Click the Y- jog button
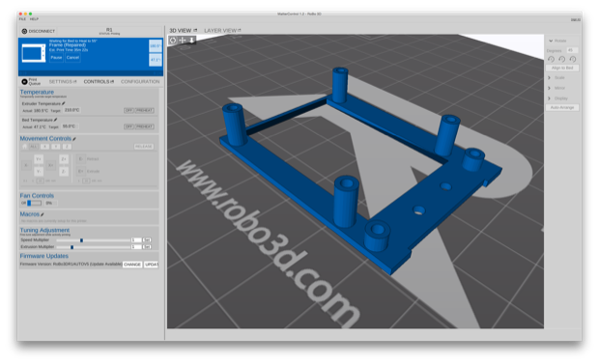The width and height of the screenshot is (599, 364). click(x=39, y=172)
